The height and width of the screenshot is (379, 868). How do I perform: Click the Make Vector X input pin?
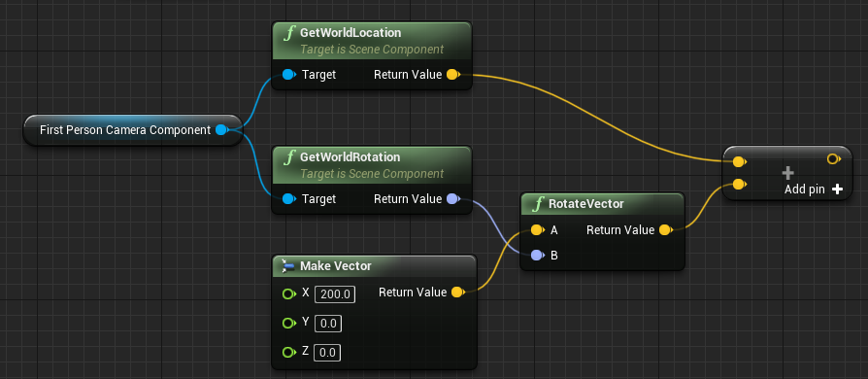(288, 293)
